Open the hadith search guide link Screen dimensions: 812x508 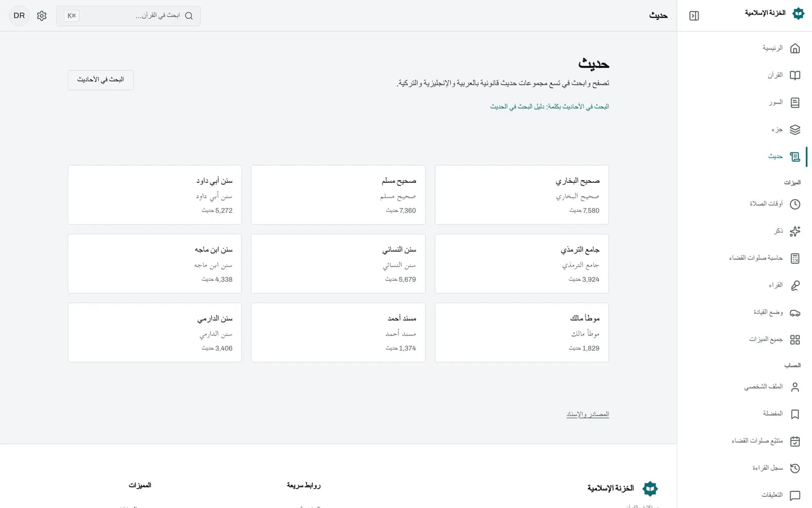pos(550,107)
